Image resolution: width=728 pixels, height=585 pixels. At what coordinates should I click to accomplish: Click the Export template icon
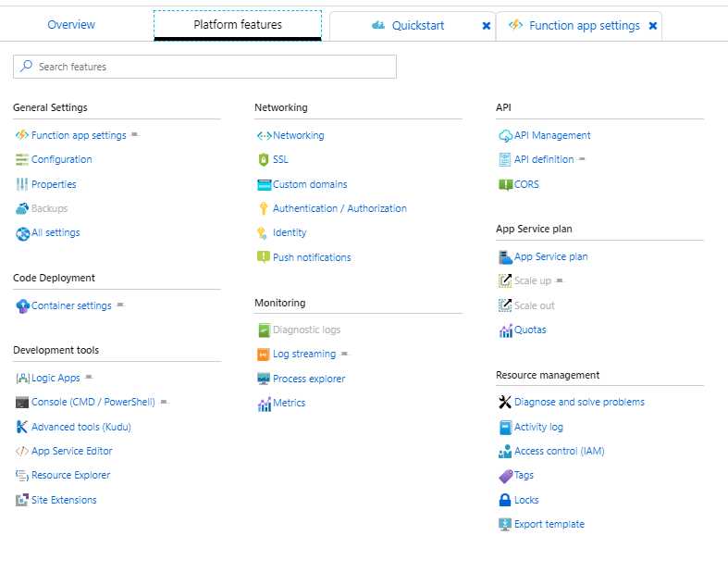[x=505, y=525]
